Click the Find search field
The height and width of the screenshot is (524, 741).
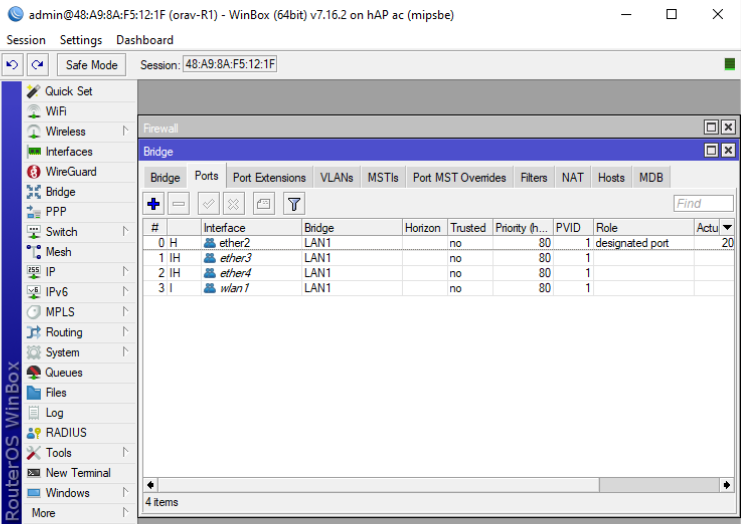pyautogui.click(x=702, y=204)
